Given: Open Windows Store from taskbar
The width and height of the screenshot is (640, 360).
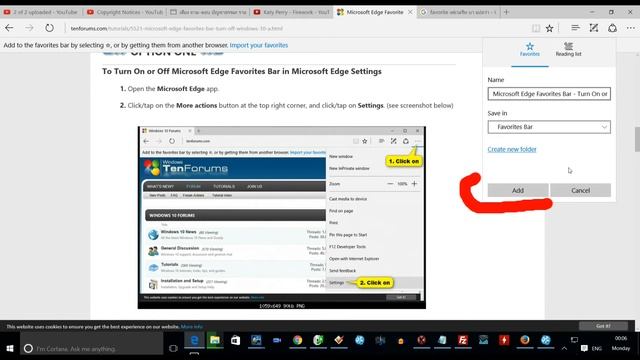Looking at the screenshot, I should click(236, 340).
